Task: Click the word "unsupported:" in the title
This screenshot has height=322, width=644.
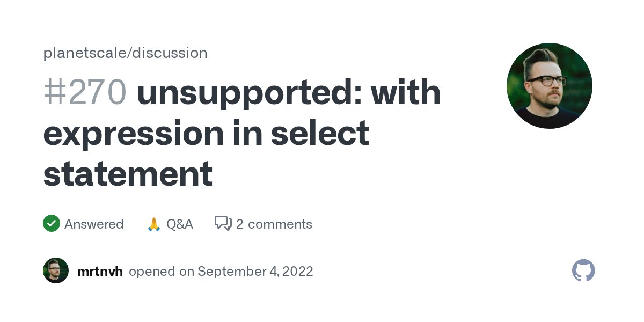Action: (249, 92)
